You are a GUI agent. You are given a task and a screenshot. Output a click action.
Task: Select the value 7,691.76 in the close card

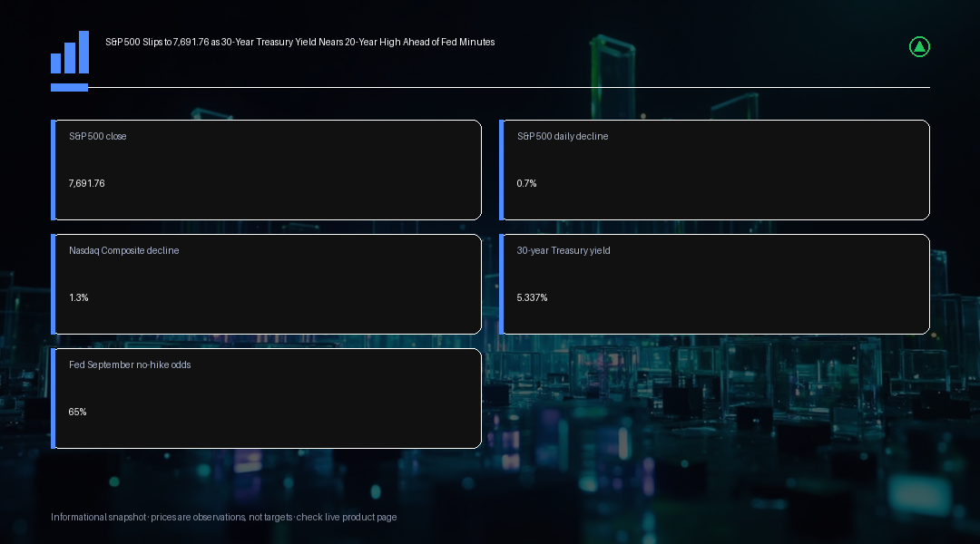(x=86, y=183)
